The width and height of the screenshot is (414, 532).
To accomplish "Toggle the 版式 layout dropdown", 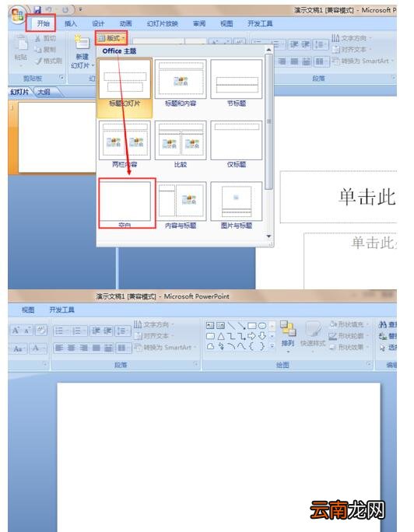I will pos(111,38).
